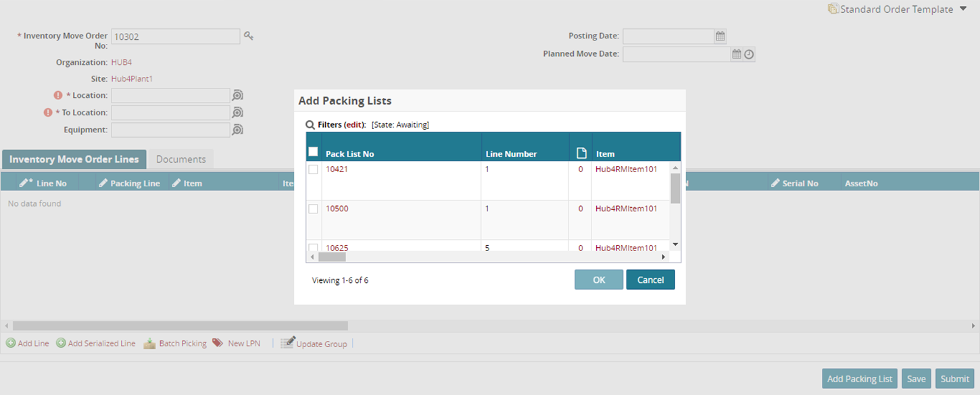Switch to the Documents tab
The image size is (980, 395).
180,159
